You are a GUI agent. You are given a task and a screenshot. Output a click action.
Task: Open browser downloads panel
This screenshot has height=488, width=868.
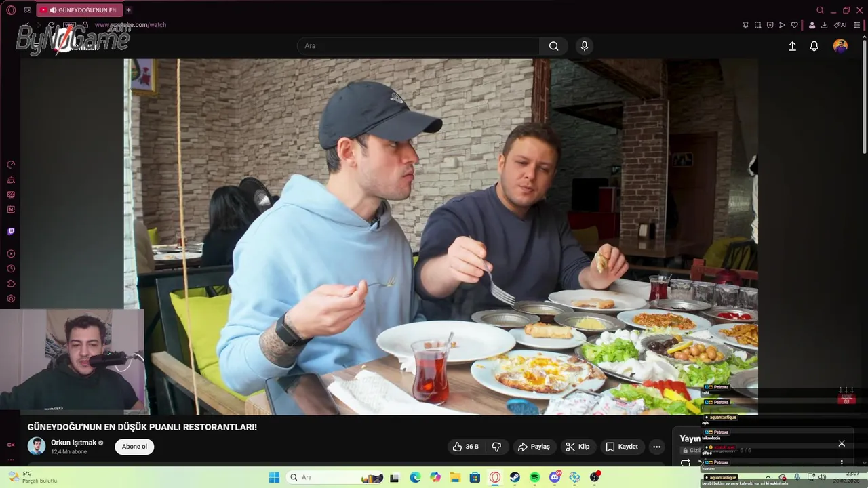[x=824, y=25]
